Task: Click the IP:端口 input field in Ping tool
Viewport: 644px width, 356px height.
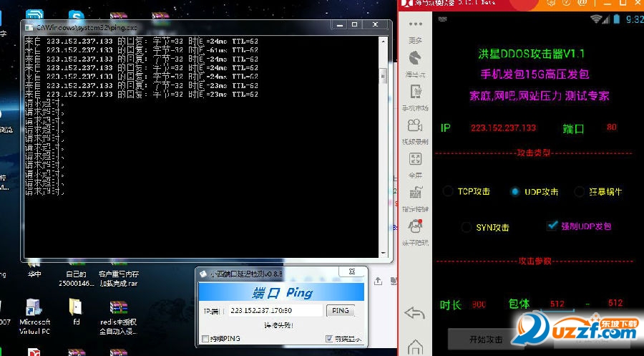Action: [275, 311]
